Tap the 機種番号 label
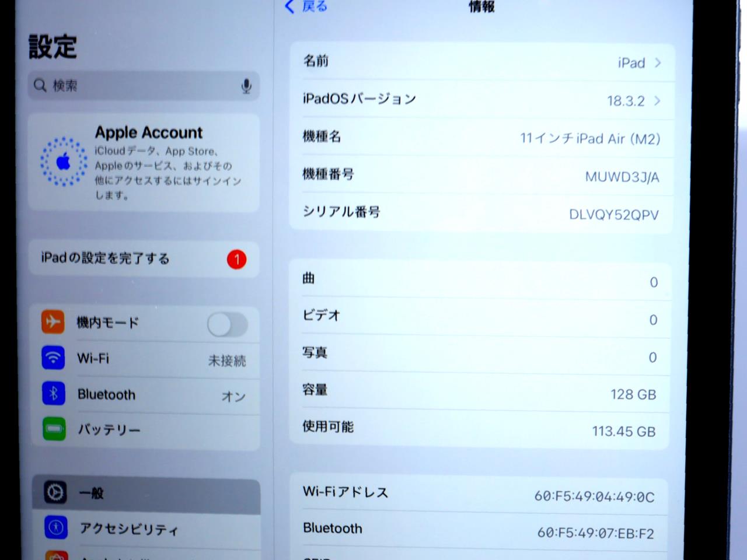 328,174
